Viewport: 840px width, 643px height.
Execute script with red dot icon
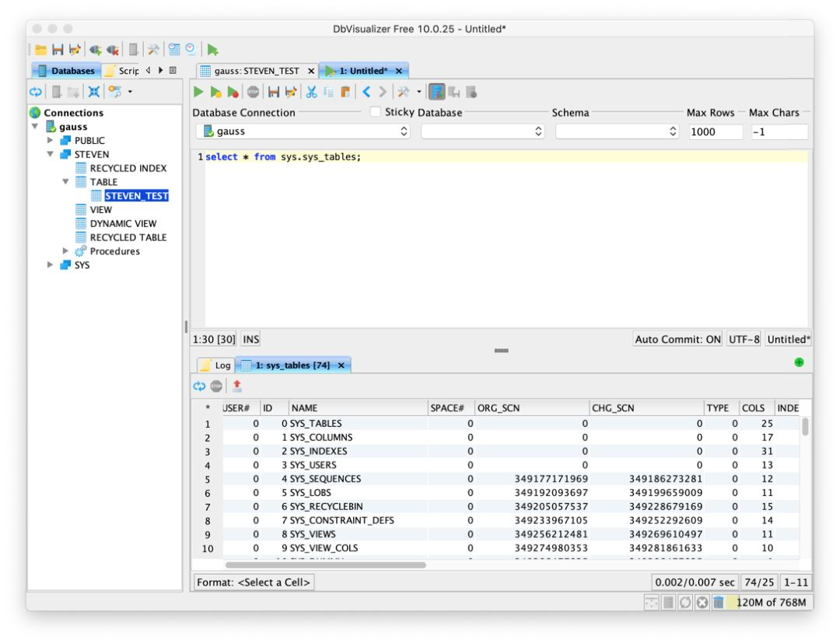233,92
